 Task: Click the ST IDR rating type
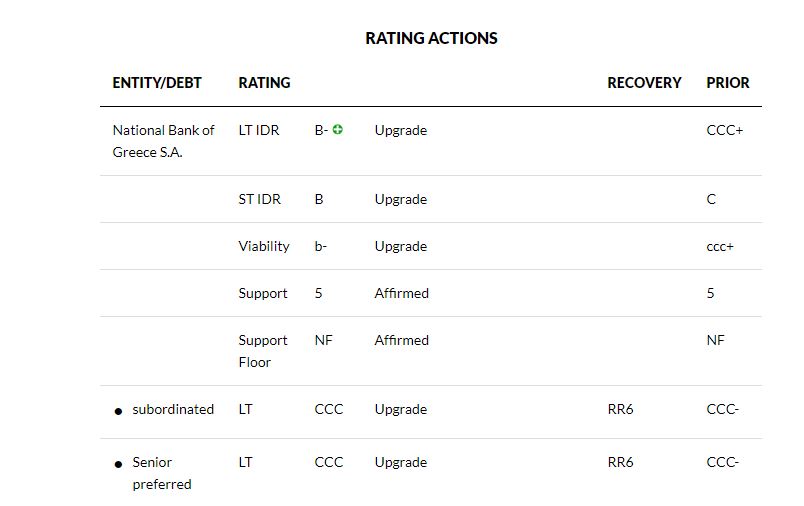tap(259, 199)
